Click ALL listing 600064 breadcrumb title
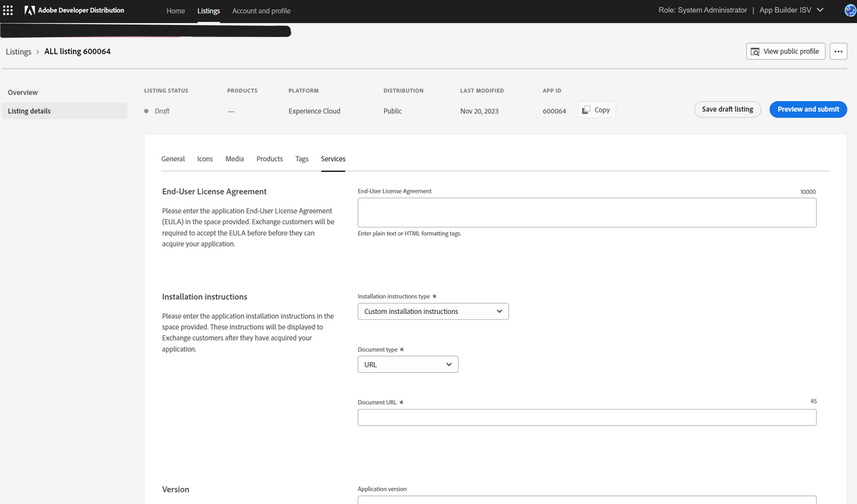Screen dimensions: 857x504 pos(78,52)
